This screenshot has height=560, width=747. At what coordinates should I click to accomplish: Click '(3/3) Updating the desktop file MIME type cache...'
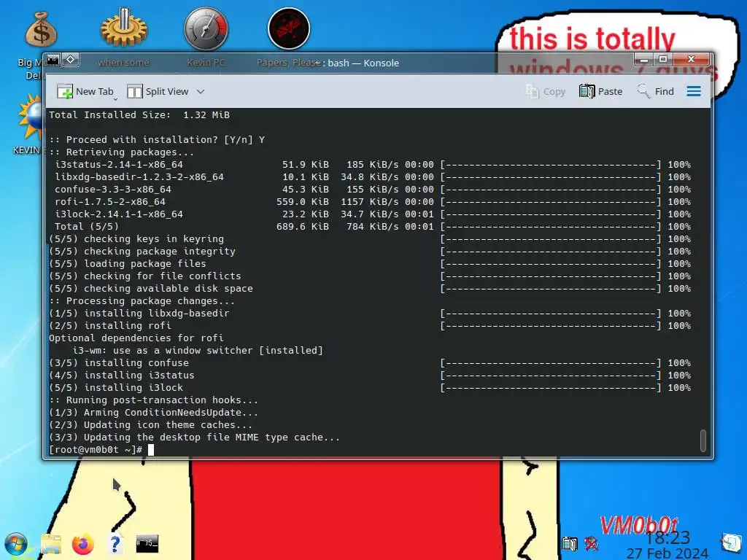click(194, 437)
